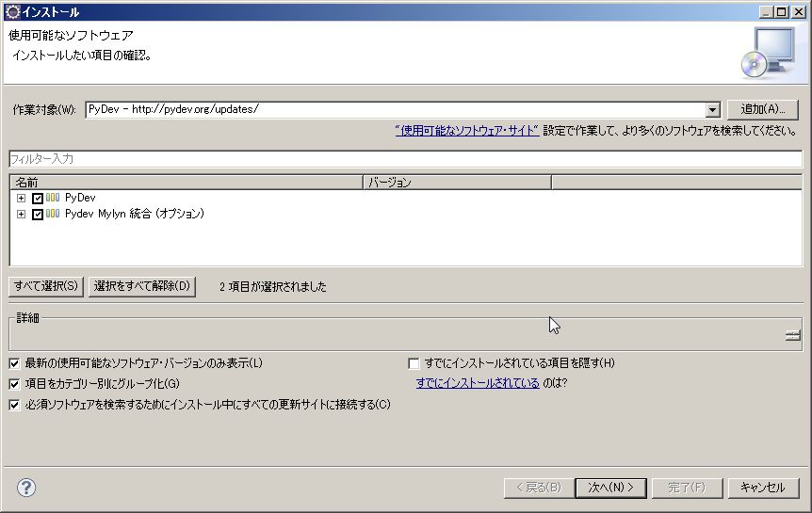Click the PyDev category icon
812x513 pixels.
click(x=53, y=198)
